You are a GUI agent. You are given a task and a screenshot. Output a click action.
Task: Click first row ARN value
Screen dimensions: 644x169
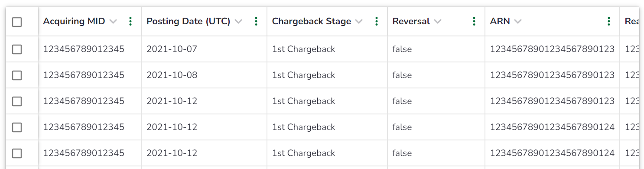pos(552,49)
